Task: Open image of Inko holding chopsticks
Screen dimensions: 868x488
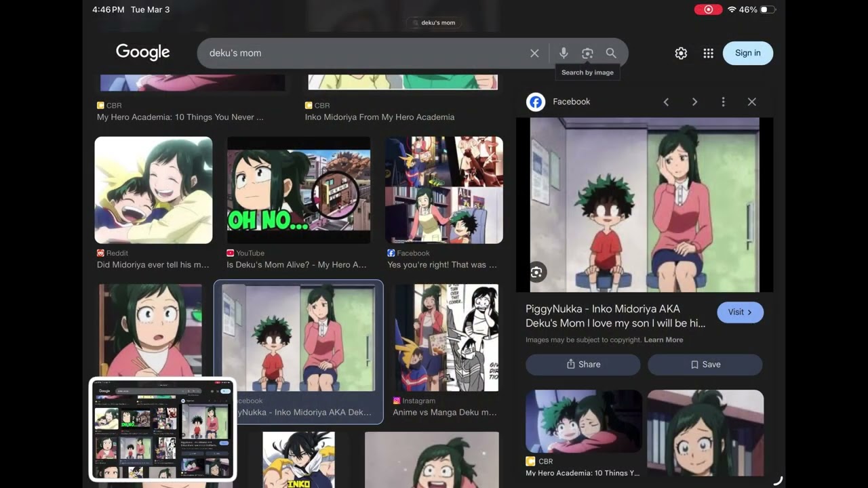Action: tap(151, 330)
